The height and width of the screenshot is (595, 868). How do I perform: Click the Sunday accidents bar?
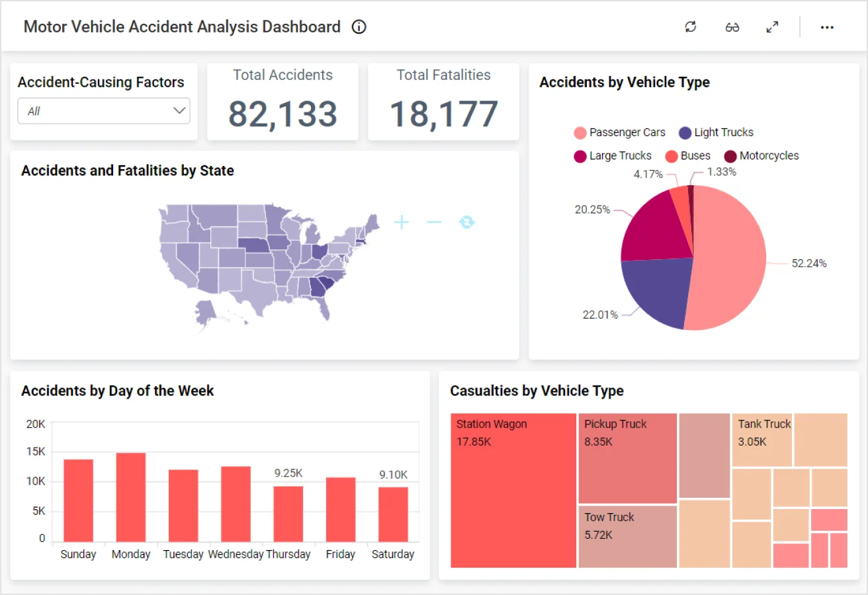(78, 500)
